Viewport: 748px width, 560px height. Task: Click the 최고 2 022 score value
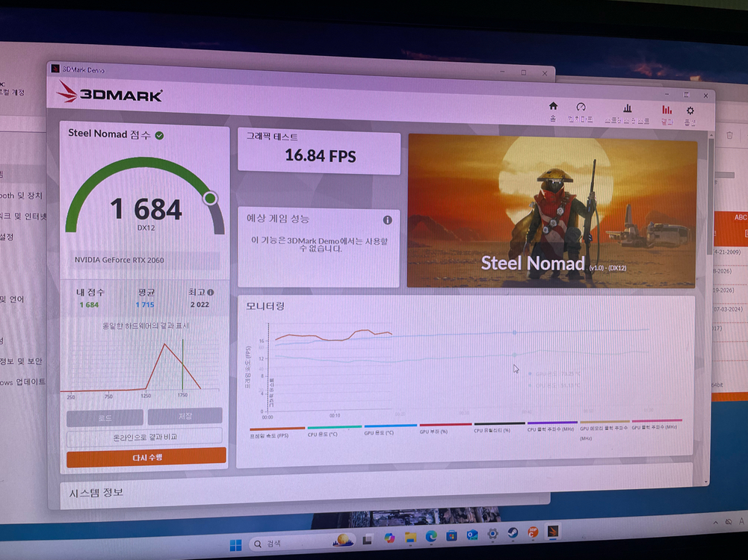click(200, 305)
